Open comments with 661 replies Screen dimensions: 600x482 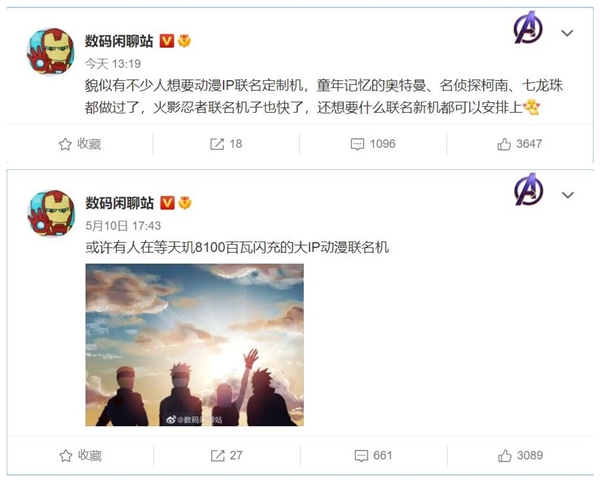(x=373, y=455)
